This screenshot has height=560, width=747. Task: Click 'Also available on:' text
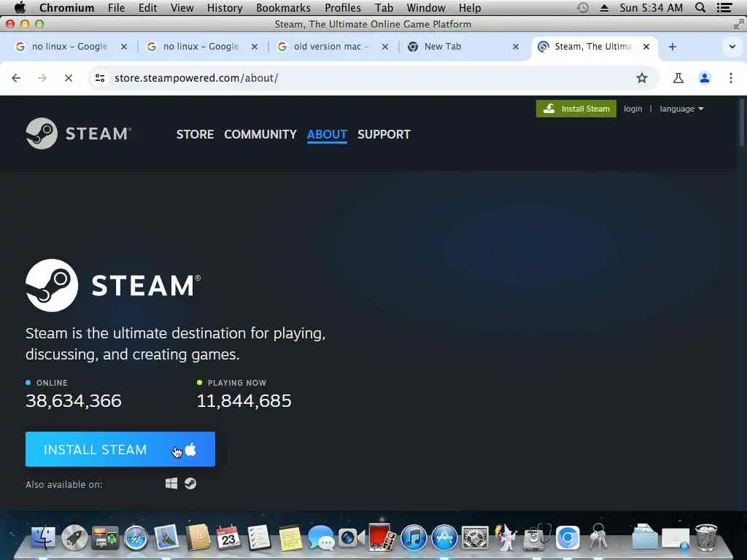click(64, 484)
